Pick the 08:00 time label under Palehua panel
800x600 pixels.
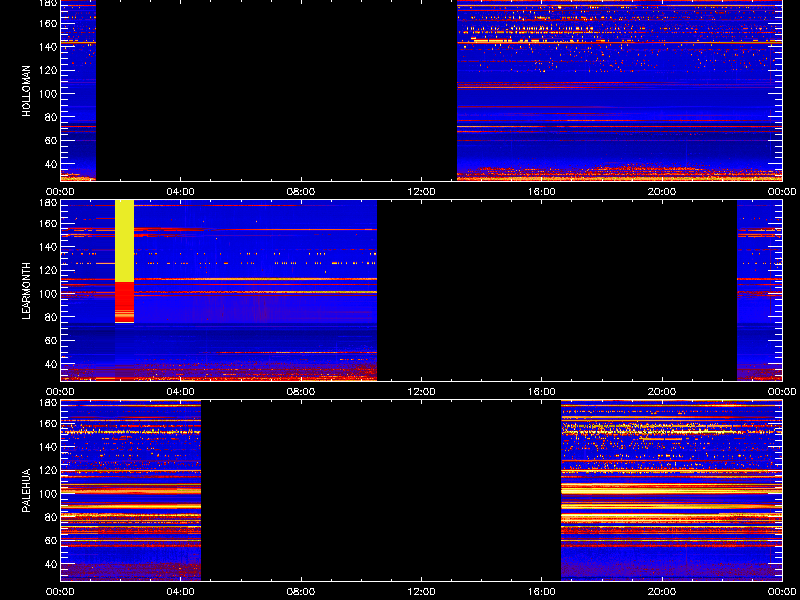point(301,592)
